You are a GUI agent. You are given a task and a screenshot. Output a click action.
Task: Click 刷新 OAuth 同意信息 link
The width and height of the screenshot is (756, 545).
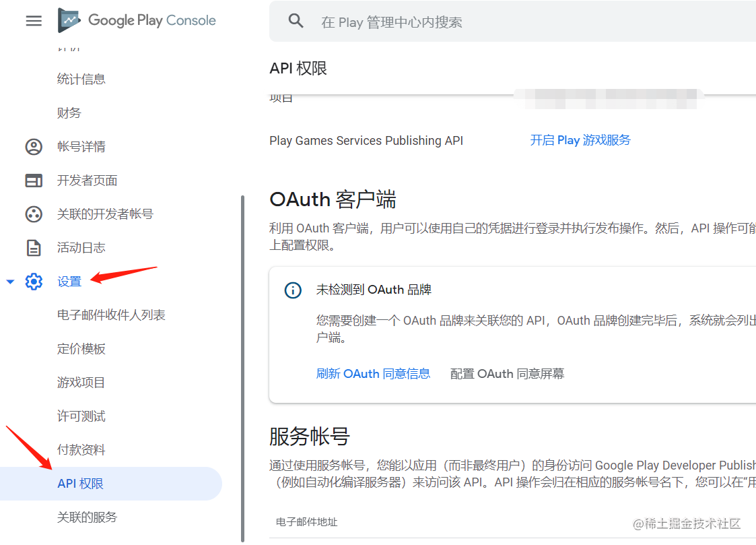pos(373,374)
